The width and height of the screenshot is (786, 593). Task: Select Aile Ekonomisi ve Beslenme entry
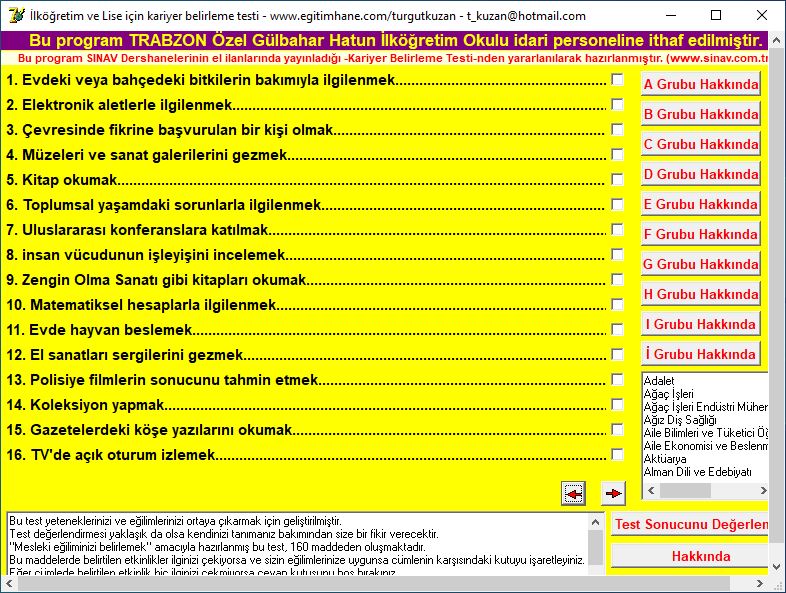point(705,446)
